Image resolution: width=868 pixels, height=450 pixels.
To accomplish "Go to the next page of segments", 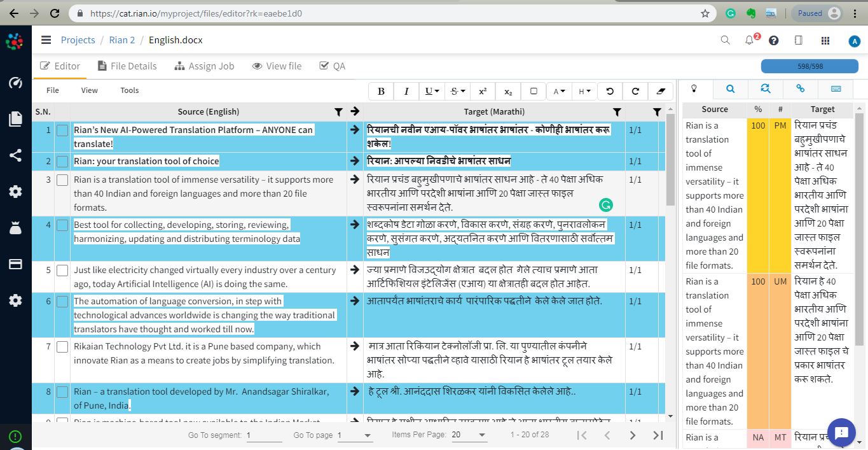I will click(632, 435).
